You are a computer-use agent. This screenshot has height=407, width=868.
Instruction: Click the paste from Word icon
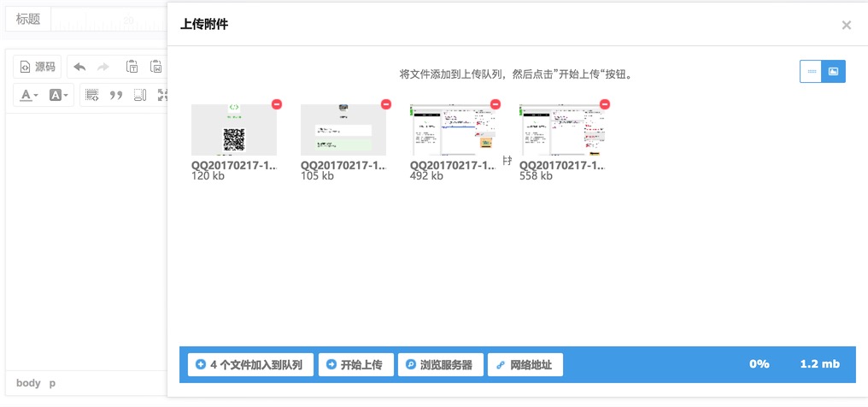pos(156,67)
